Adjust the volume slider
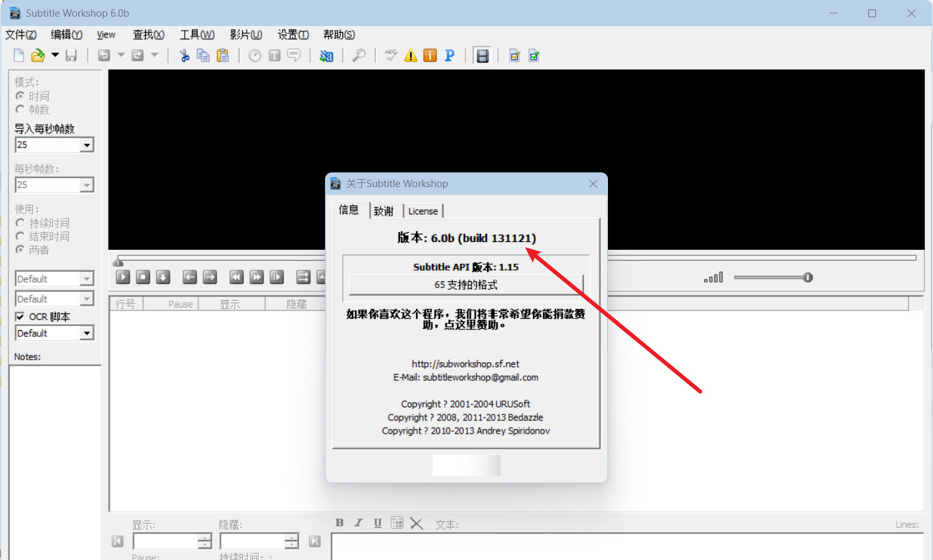 773,277
